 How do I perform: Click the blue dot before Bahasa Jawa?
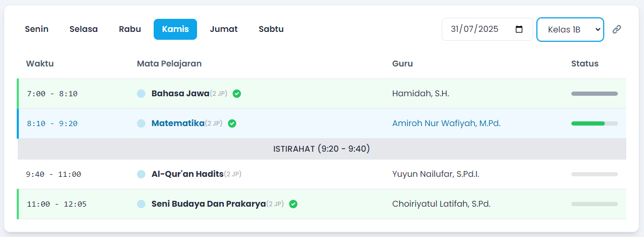(x=141, y=94)
